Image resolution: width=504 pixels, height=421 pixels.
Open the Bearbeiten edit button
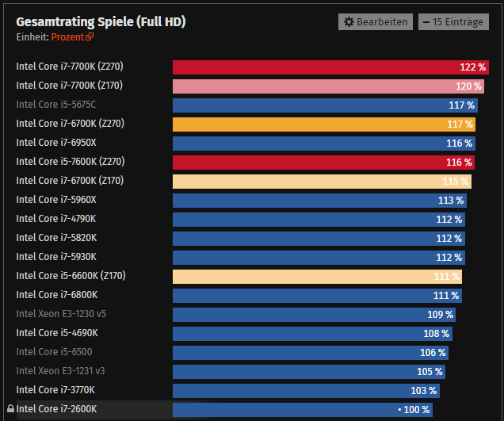click(375, 22)
